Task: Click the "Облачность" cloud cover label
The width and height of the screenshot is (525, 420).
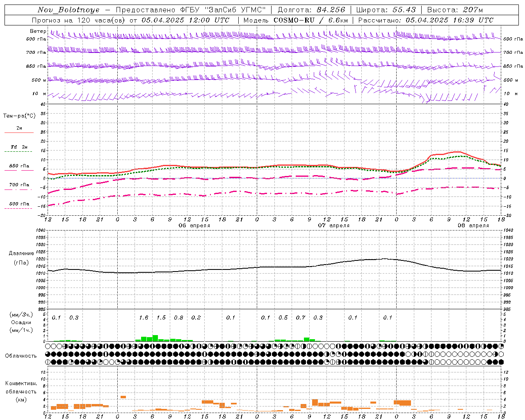Action: click(x=21, y=356)
